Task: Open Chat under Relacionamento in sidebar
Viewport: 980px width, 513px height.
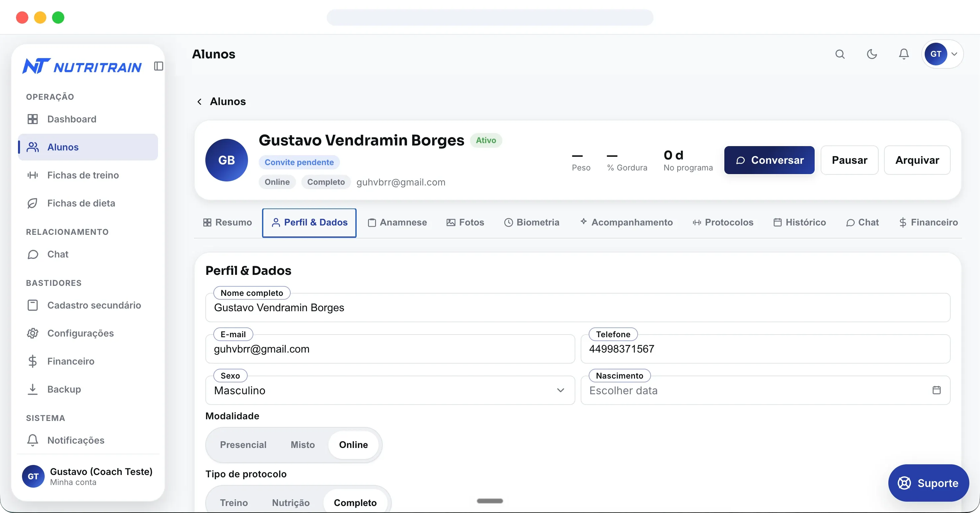Action: (88, 254)
